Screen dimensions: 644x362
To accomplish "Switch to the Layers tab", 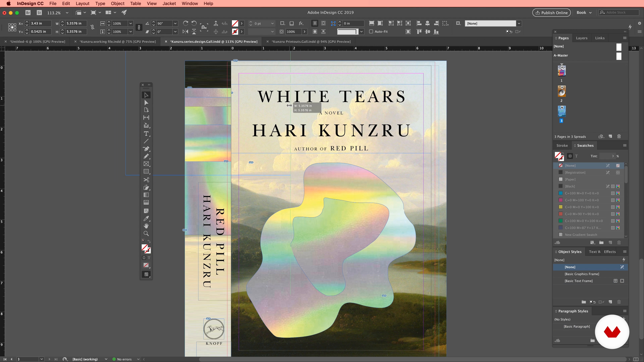I will pos(581,38).
